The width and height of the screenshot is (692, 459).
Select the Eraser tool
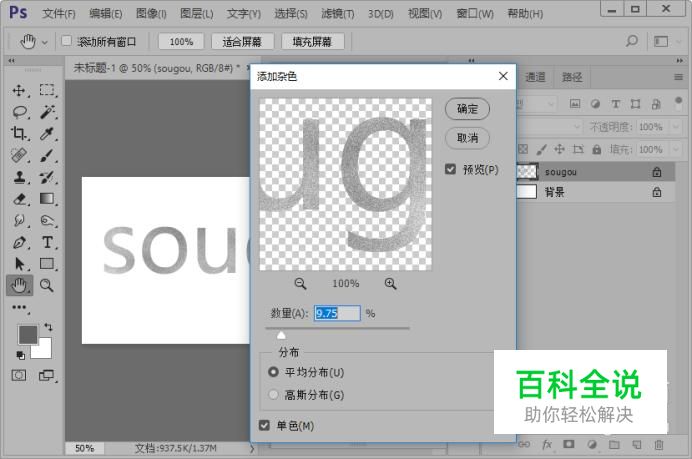19,199
